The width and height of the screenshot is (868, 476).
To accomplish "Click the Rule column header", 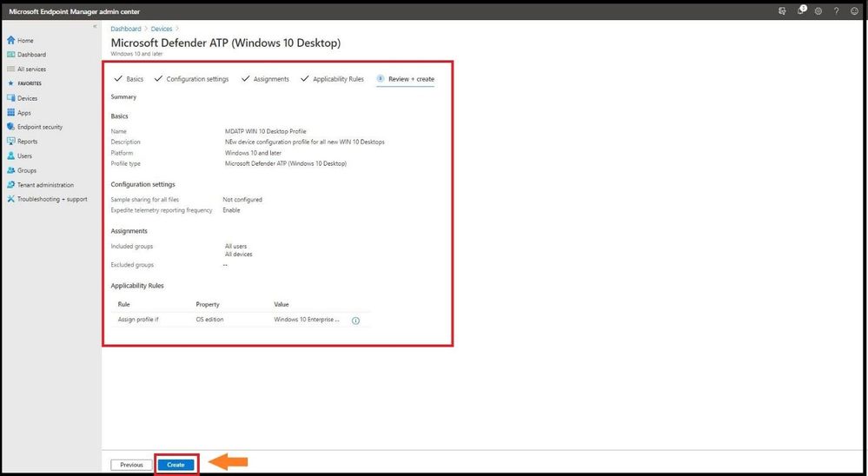I will (x=124, y=304).
